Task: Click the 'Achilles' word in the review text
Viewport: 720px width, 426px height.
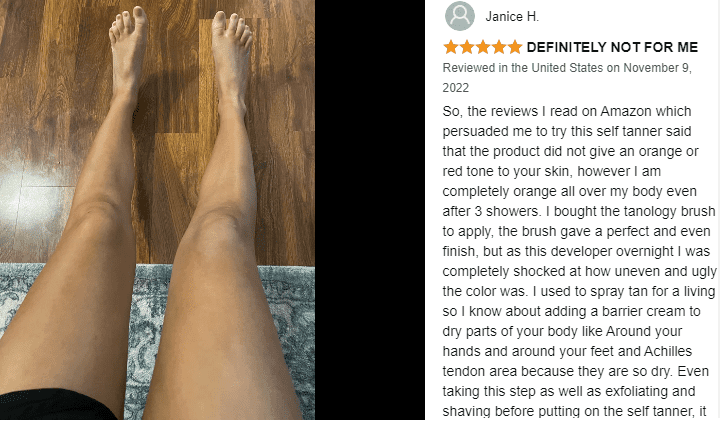Action: (x=668, y=351)
